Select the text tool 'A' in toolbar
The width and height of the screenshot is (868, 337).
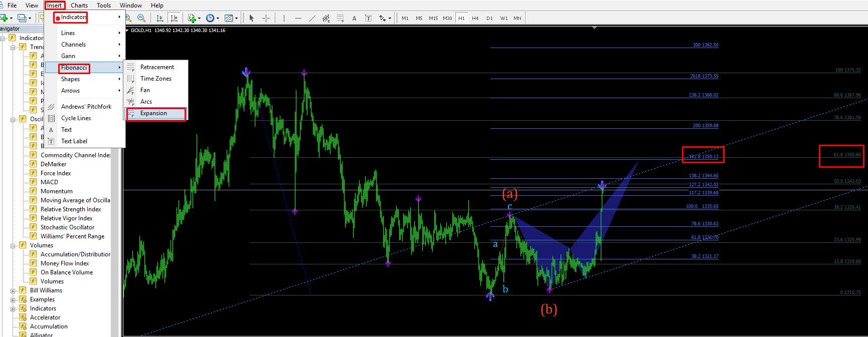pos(354,18)
